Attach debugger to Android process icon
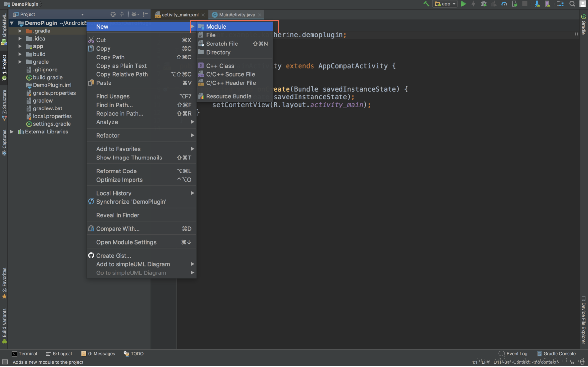This screenshot has height=367, width=588. [514, 4]
